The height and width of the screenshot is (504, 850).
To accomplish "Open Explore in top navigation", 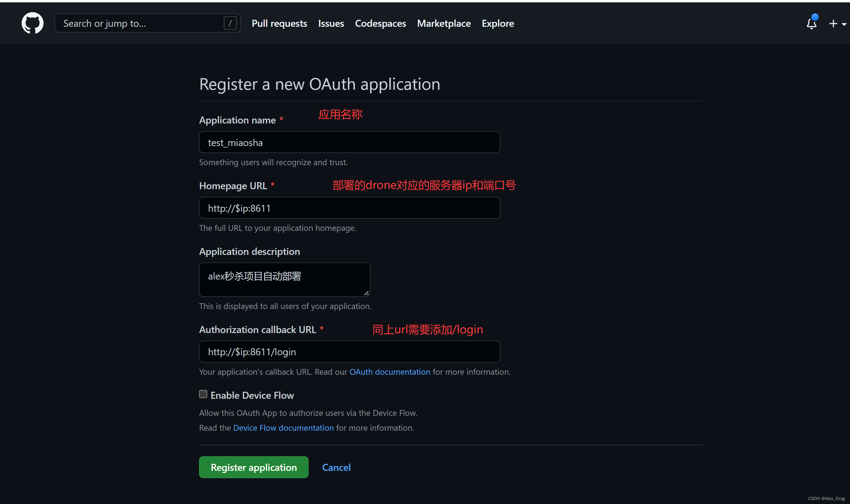I will point(498,23).
